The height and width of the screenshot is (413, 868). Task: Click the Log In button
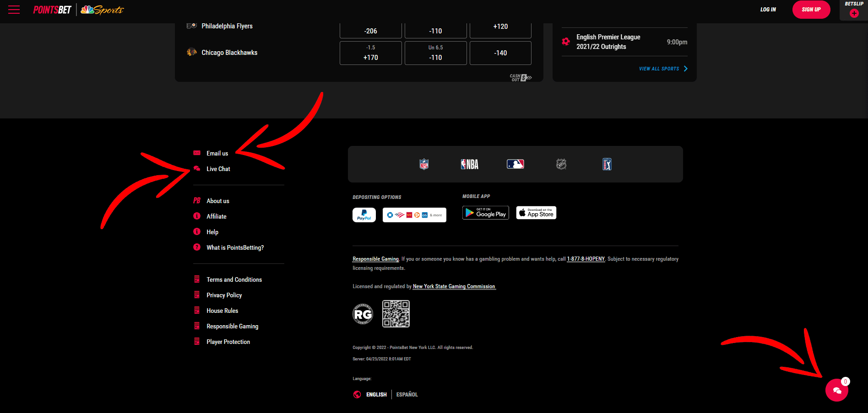(768, 10)
